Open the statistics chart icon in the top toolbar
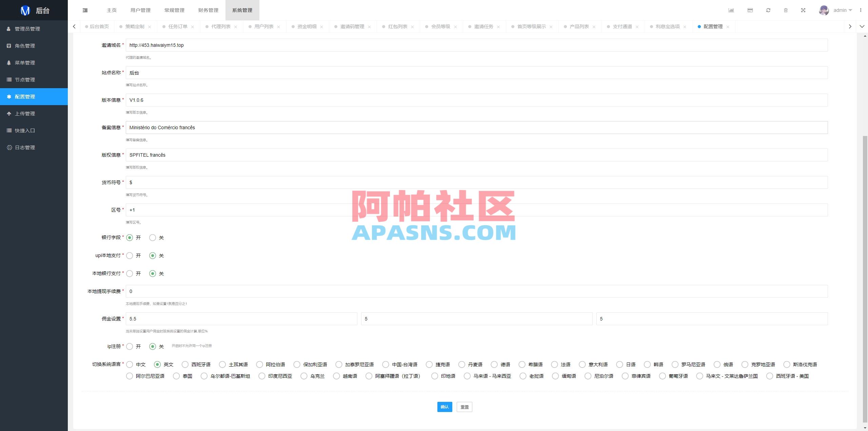 click(x=731, y=10)
